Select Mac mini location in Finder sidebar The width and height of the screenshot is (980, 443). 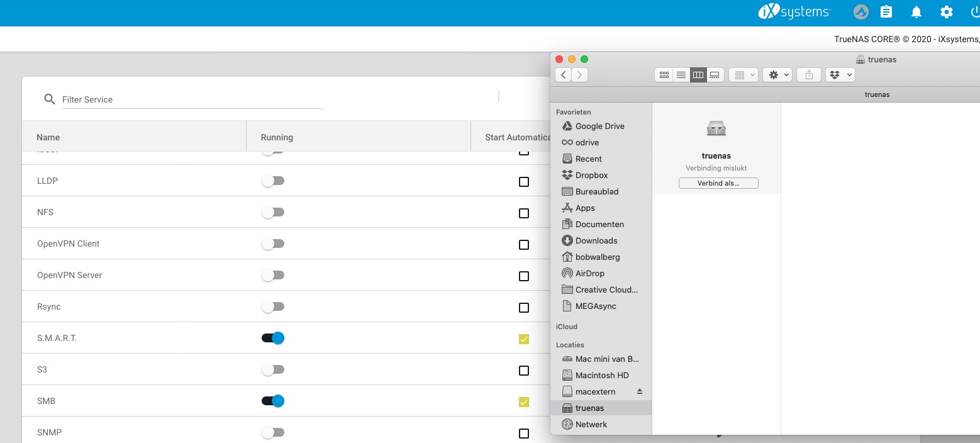pyautogui.click(x=601, y=359)
